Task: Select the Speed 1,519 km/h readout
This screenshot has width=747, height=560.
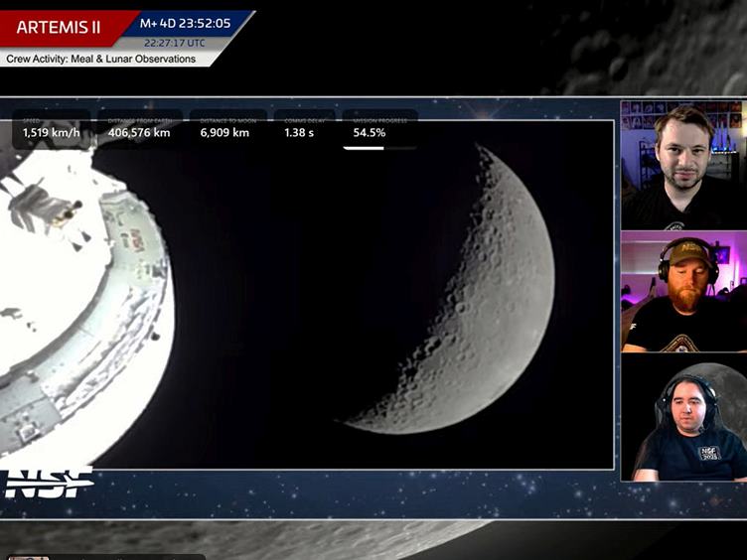Action: [50, 129]
